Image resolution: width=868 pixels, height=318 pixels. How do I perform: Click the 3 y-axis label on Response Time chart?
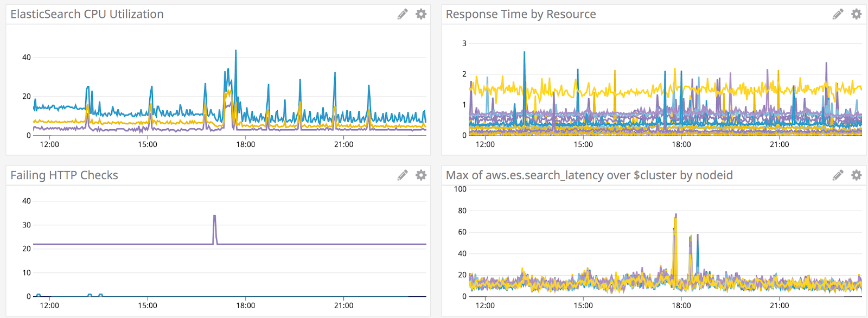coord(464,43)
